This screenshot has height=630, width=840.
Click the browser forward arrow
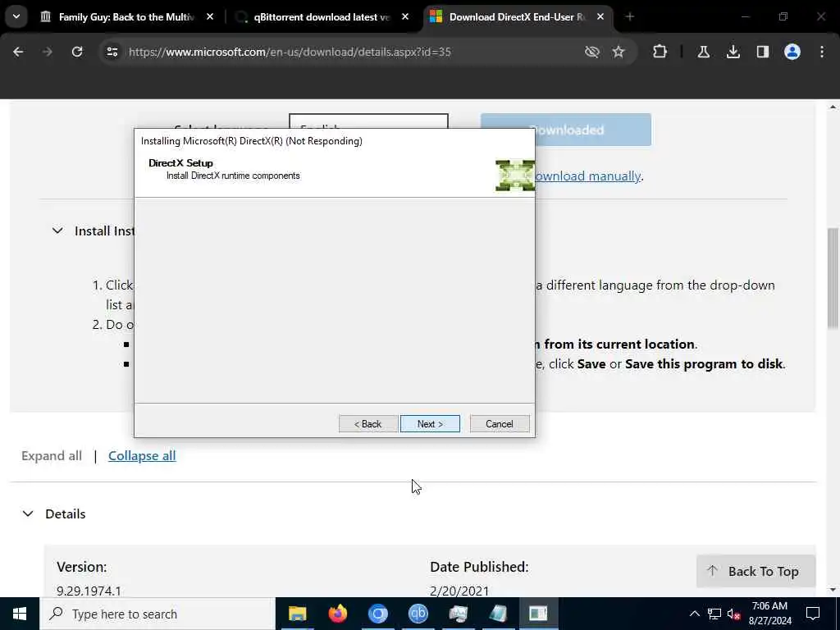pyautogui.click(x=48, y=52)
